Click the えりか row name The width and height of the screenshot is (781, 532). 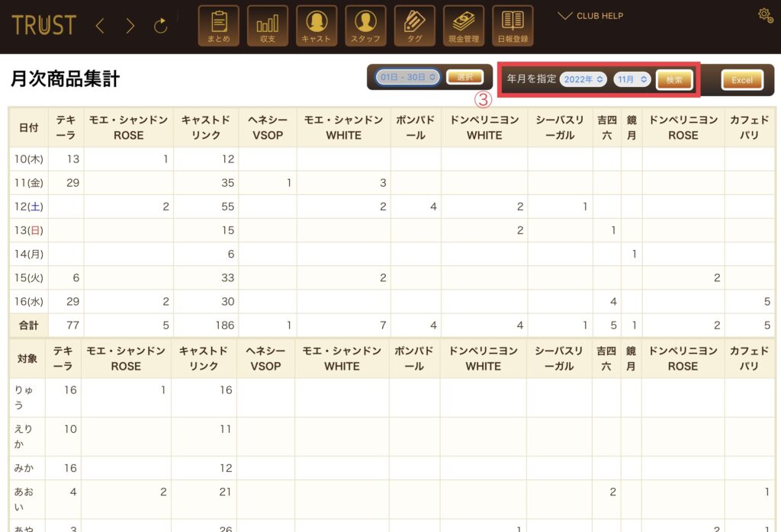tap(24, 437)
